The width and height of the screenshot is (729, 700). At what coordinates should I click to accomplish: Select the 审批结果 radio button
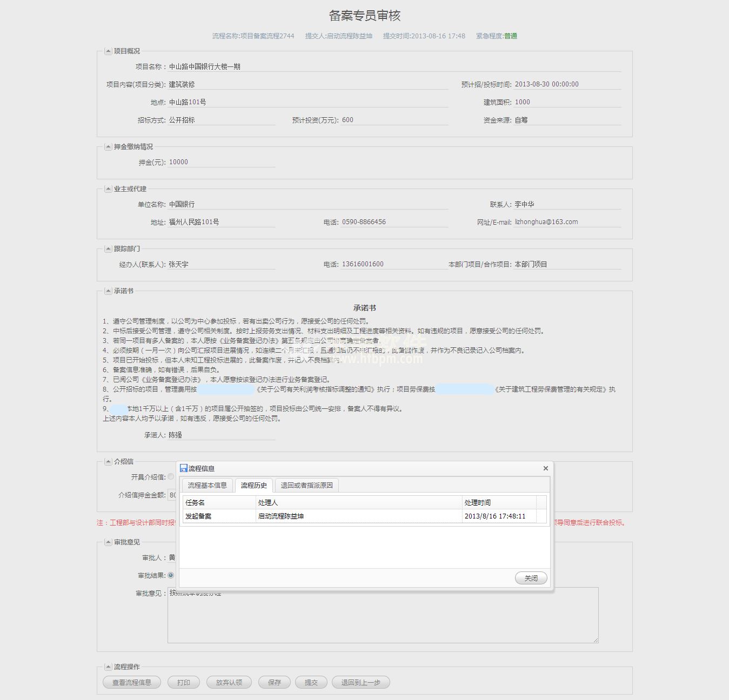(x=171, y=576)
